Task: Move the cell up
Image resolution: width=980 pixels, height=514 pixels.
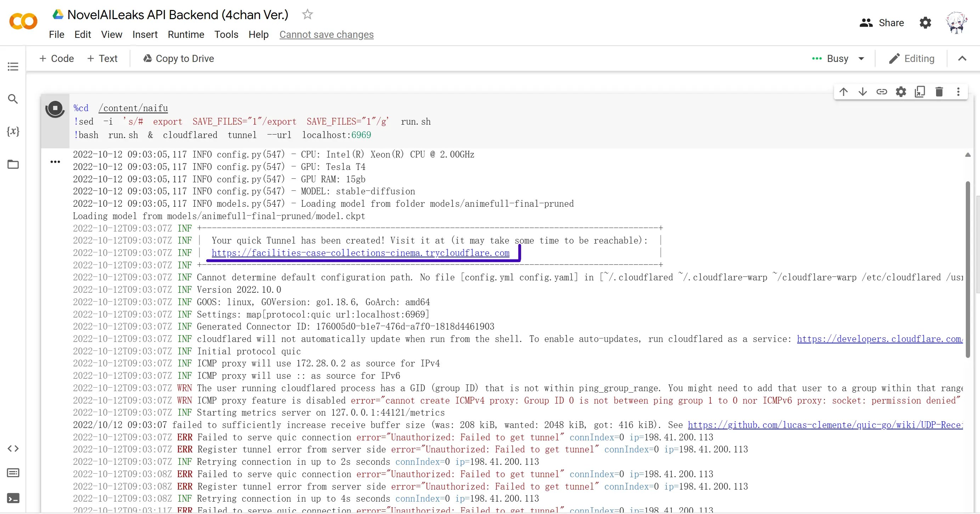Action: (x=844, y=92)
